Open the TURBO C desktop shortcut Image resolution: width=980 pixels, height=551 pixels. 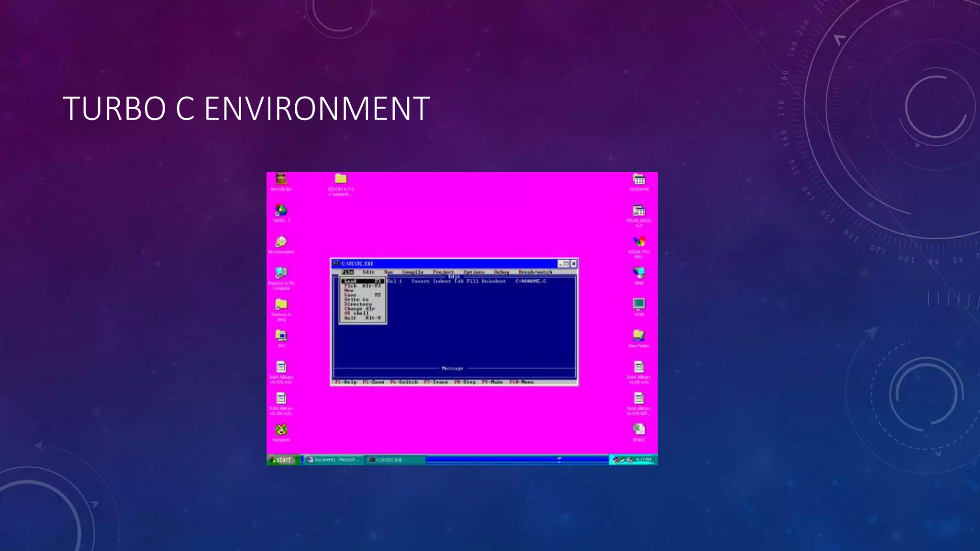[x=281, y=211]
